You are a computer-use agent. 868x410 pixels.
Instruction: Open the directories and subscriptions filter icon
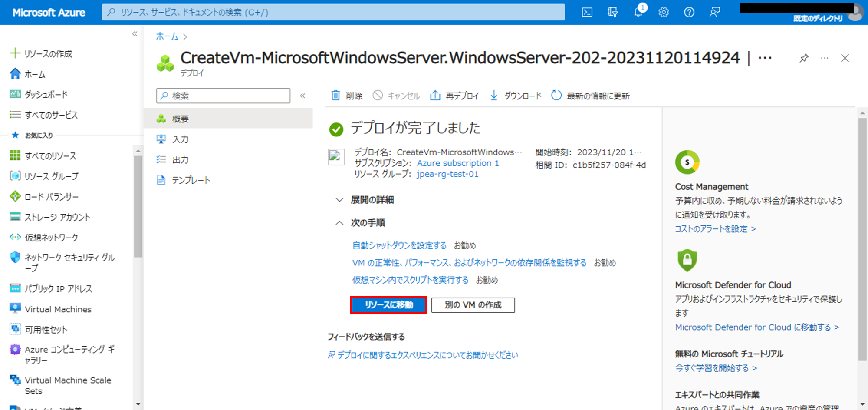[x=612, y=12]
